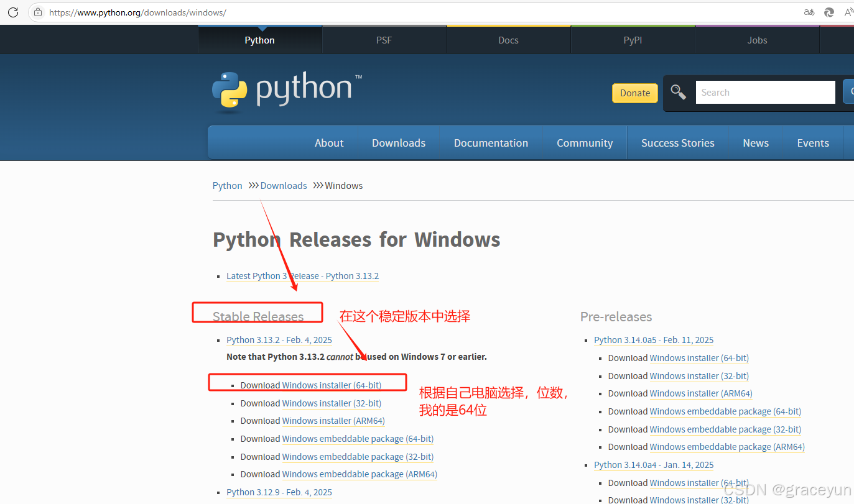Switch to the Docs top tab

(x=508, y=40)
